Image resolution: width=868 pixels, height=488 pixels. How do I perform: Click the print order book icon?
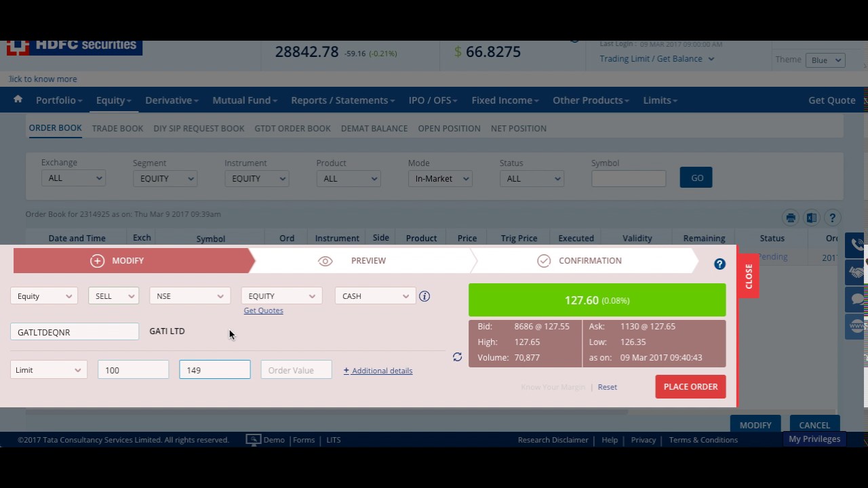point(791,218)
